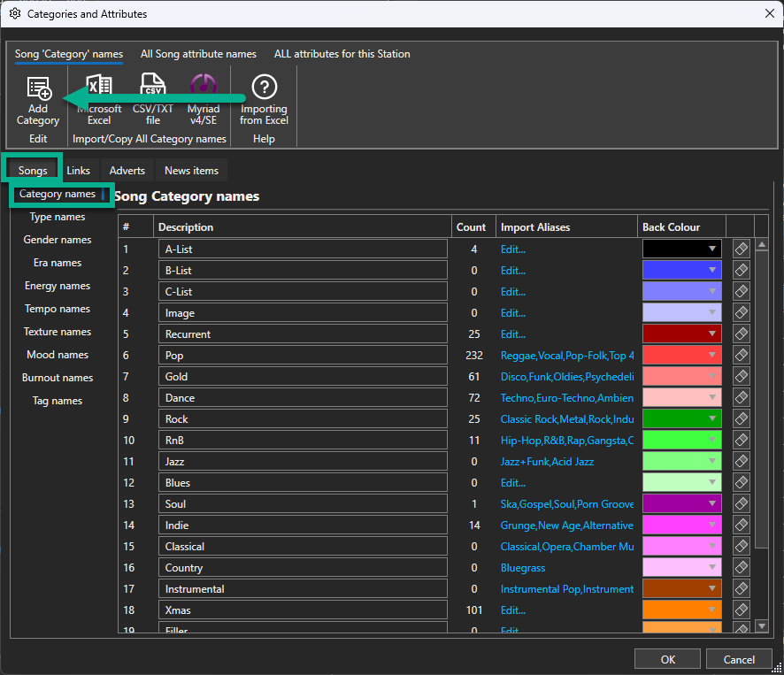Select Tempo names in sidebar
The height and width of the screenshot is (675, 784).
point(58,309)
